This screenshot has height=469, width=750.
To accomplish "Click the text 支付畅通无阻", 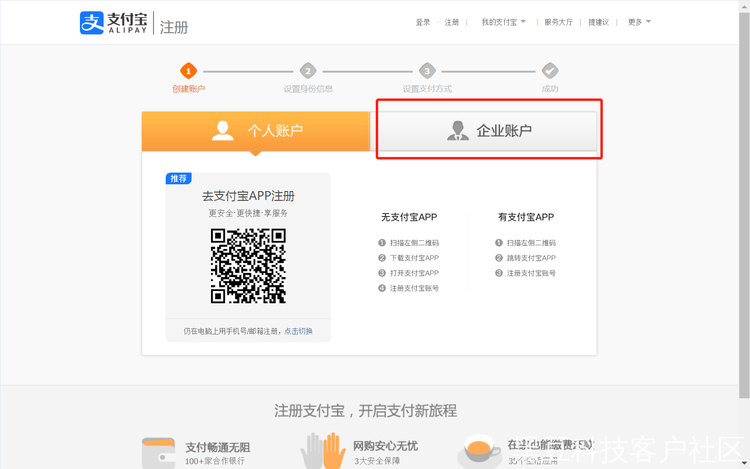I will pyautogui.click(x=218, y=447).
